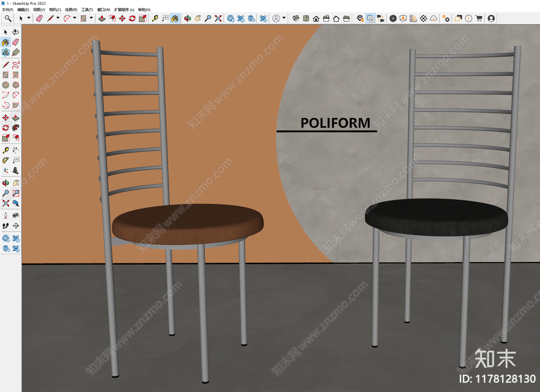
Task: Expand the Select tool dropdown arrow
Action: 29,18
